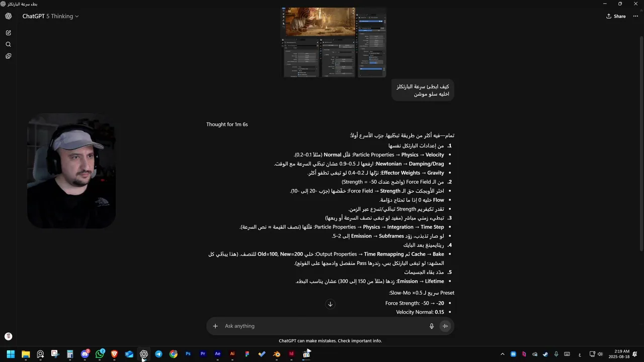The height and width of the screenshot is (362, 644).
Task: Open microphone tray icon
Action: click(556, 354)
